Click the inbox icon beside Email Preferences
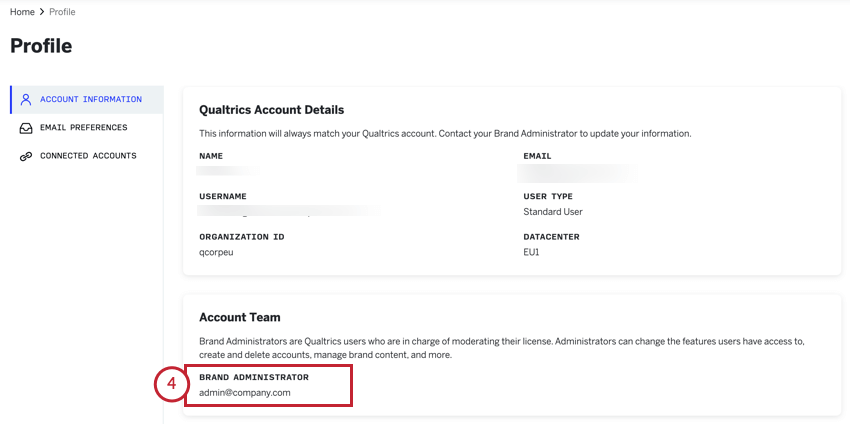850x424 pixels. click(x=26, y=128)
